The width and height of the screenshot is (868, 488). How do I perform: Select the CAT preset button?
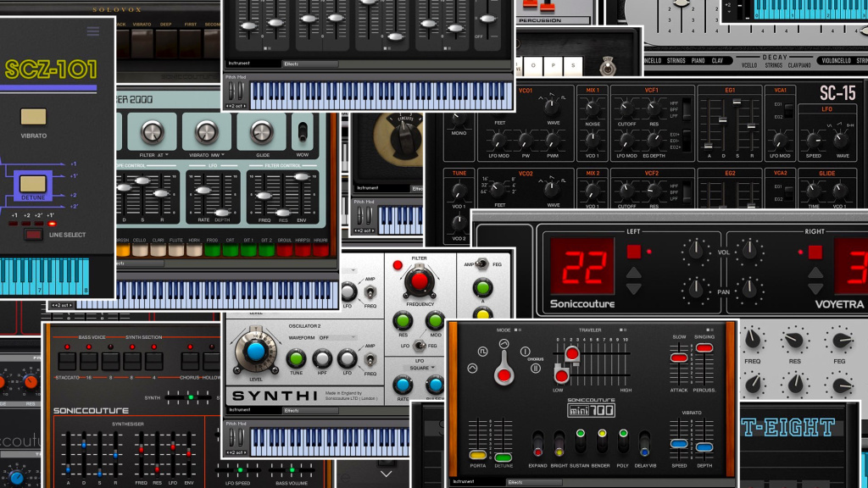(231, 250)
